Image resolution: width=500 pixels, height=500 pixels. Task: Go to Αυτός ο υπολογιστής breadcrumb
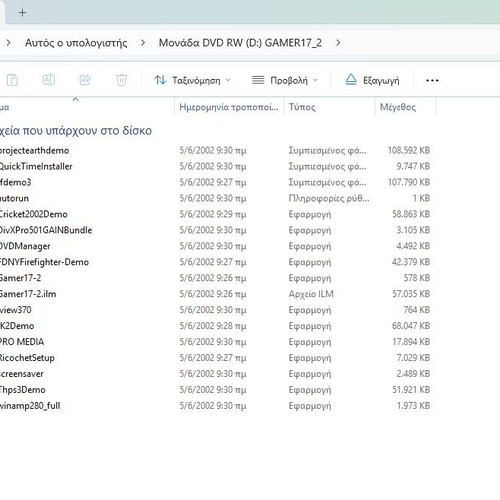[x=76, y=43]
